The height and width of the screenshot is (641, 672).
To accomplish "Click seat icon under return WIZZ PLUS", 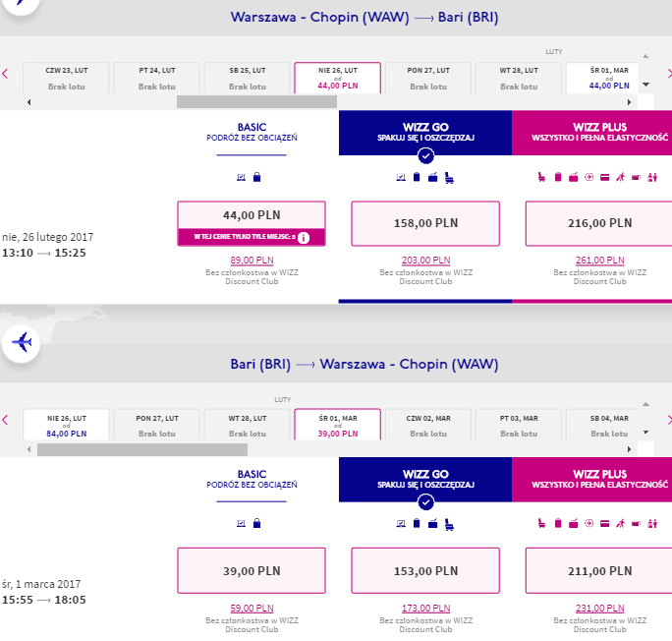I will pos(541,524).
